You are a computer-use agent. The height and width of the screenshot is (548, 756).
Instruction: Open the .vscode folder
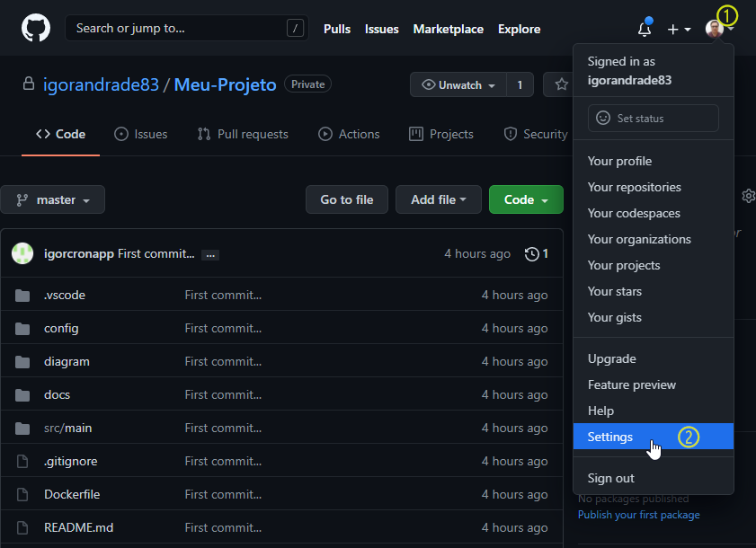coord(65,295)
